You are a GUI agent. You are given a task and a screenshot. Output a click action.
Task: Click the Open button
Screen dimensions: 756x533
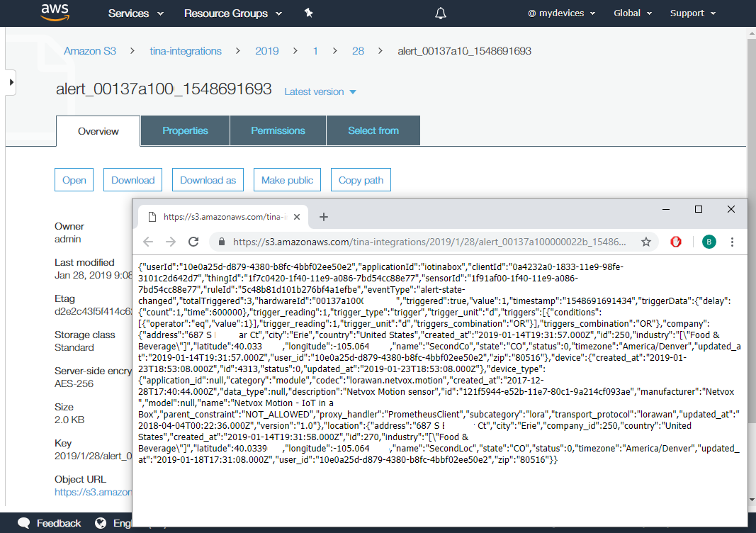point(74,180)
